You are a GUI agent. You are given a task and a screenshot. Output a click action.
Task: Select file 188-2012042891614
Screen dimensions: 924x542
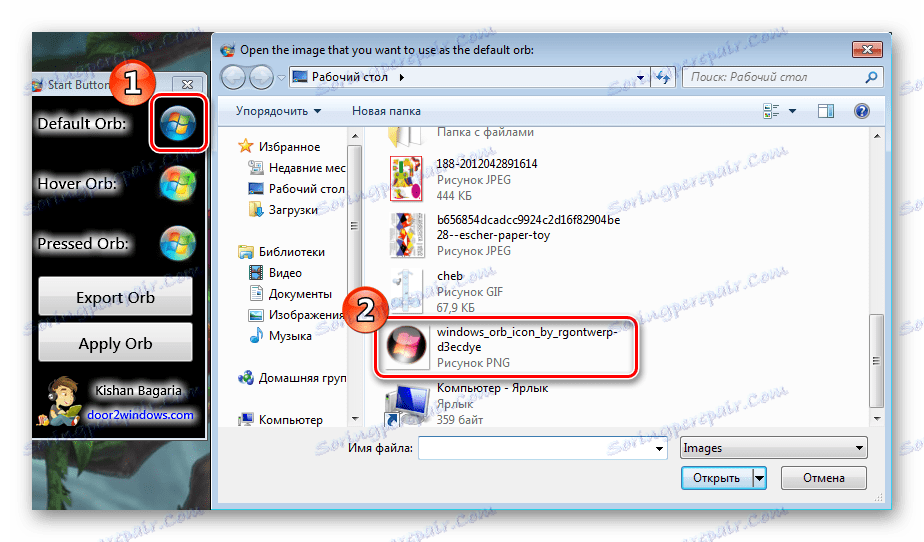tap(486, 179)
